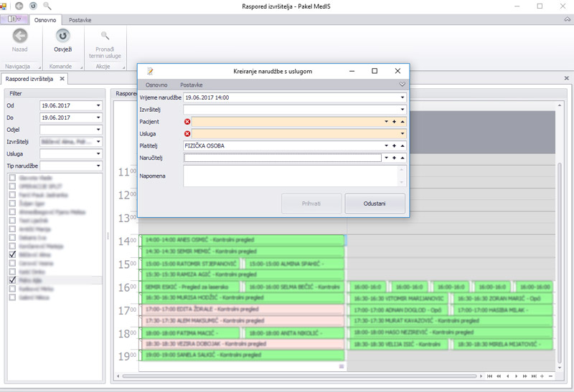Switch to main window Postavke ribbon tab
The image size is (574, 392).
click(80, 20)
